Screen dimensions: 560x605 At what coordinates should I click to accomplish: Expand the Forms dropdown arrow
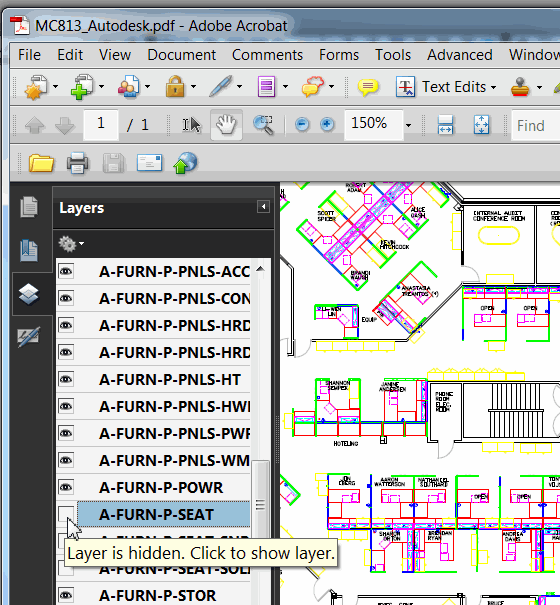pos(285,87)
